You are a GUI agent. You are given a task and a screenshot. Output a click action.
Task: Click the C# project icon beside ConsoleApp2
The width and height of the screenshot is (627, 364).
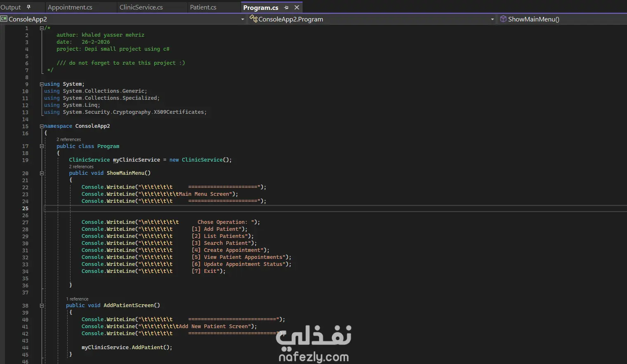pyautogui.click(x=4, y=19)
